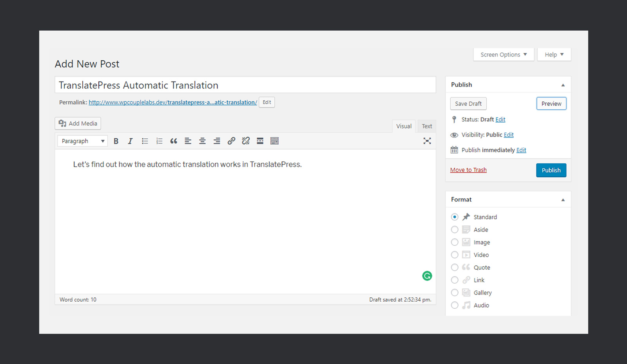This screenshot has width=627, height=364.
Task: Apply blockquote formatting
Action: 174,141
